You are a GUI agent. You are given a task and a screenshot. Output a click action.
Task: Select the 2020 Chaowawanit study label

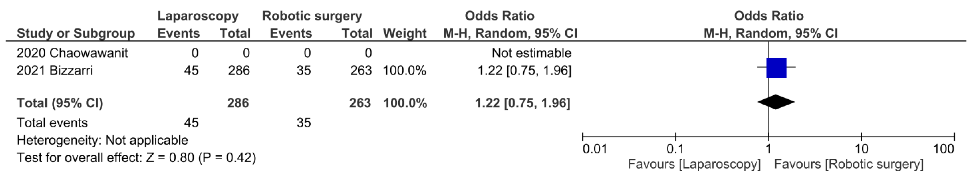click(x=72, y=53)
